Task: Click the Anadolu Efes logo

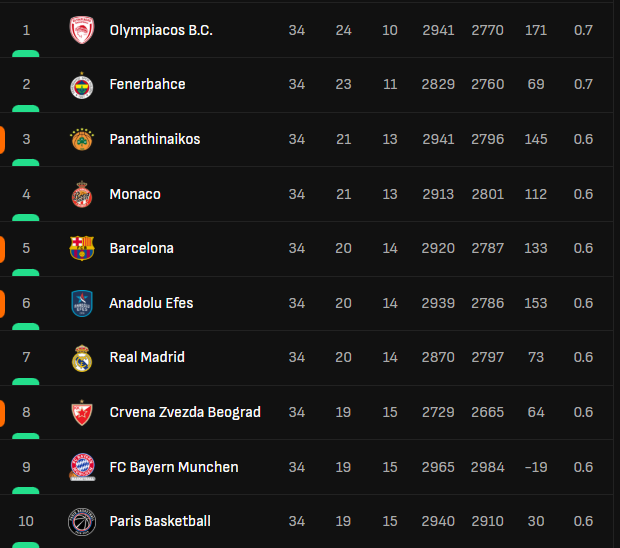Action: point(82,303)
